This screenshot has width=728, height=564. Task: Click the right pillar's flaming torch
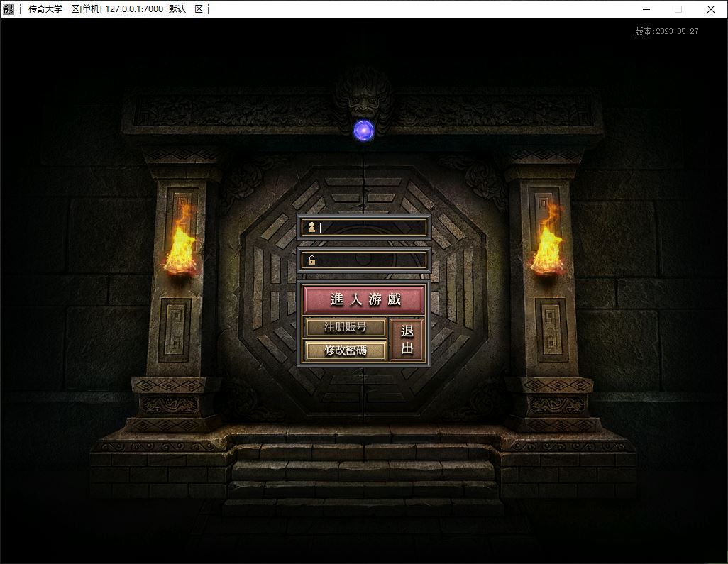pos(548,243)
